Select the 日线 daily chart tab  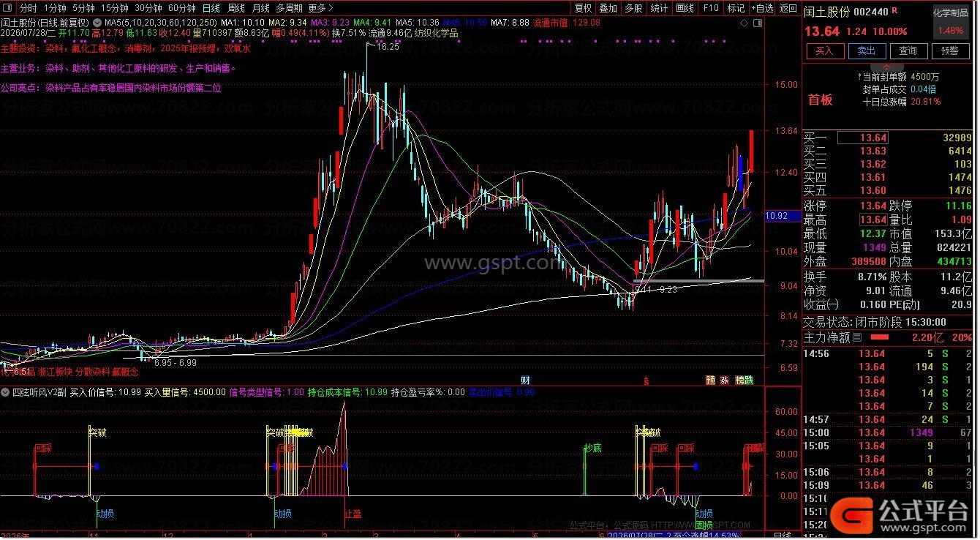[x=211, y=8]
